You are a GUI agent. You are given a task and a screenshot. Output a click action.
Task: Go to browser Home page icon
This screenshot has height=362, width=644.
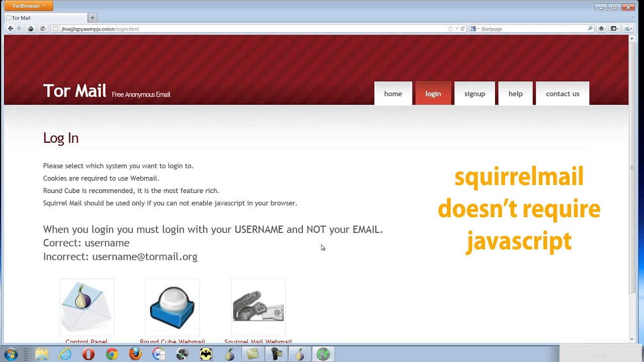[x=601, y=29]
